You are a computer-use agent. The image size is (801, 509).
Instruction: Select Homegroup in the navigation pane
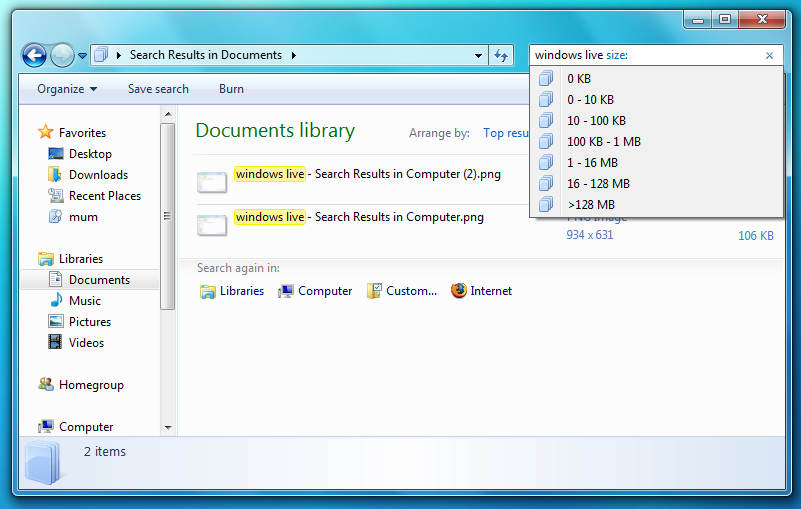click(91, 385)
